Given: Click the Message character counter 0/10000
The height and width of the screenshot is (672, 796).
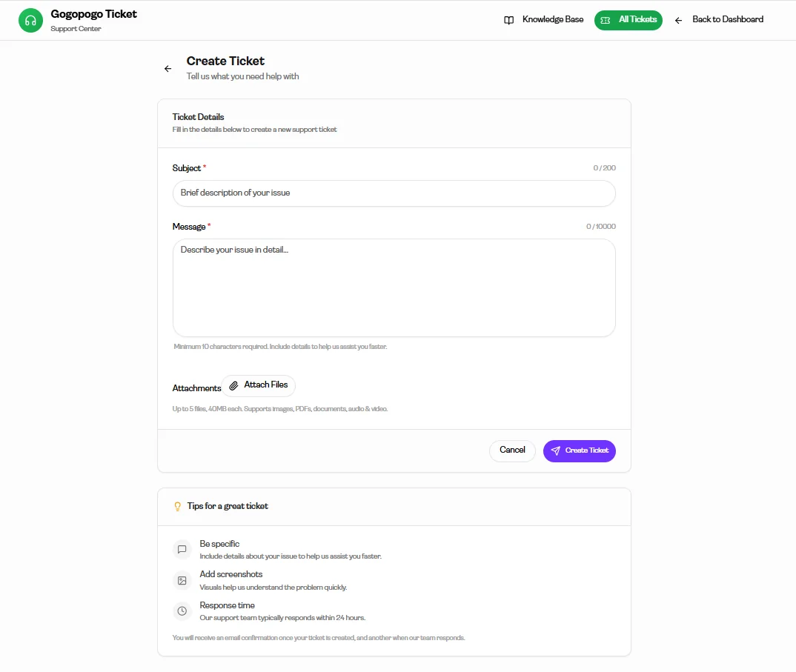Looking at the screenshot, I should tap(601, 227).
